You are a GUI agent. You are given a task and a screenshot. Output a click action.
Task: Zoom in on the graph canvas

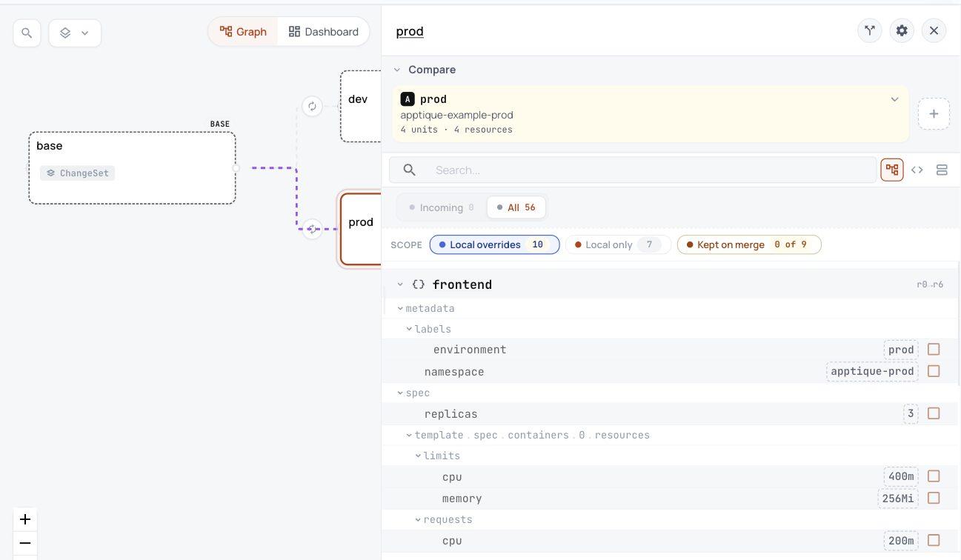coord(25,519)
